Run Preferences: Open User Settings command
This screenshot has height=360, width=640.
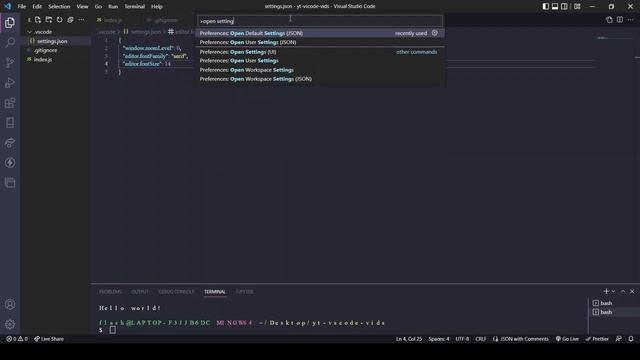point(320,60)
